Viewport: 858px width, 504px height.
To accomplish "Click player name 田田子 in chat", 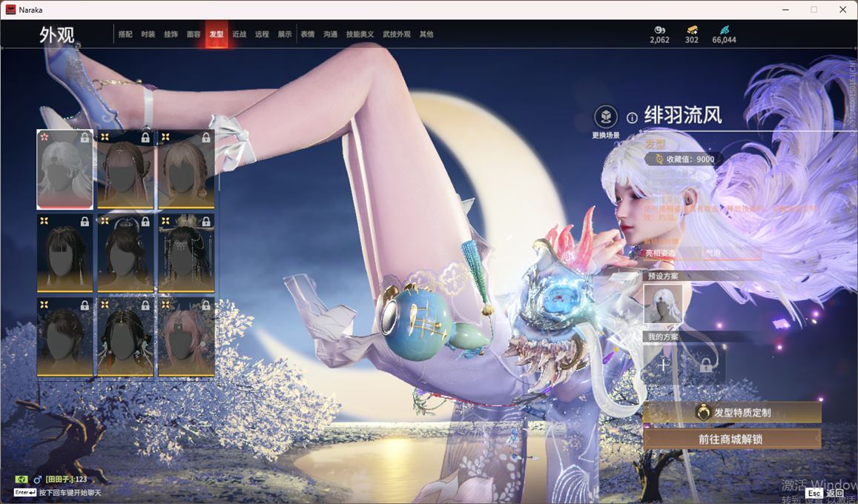I will 59,480.
